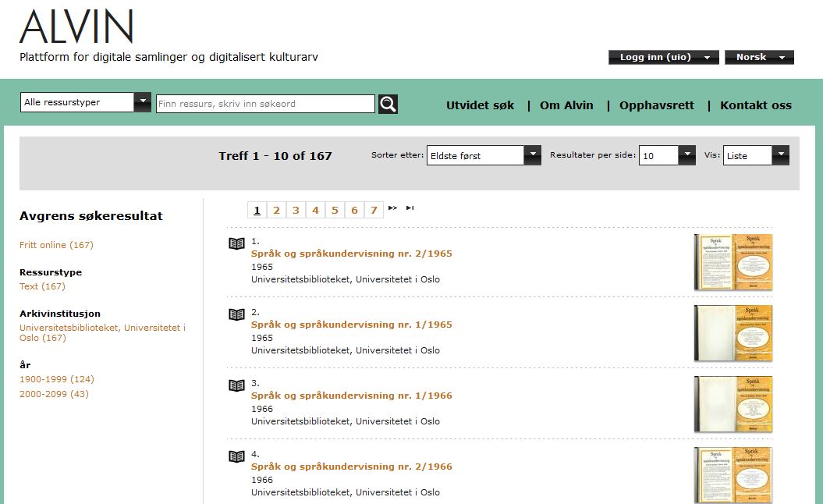Click the search keyword input field
823x504 pixels.
pyautogui.click(x=265, y=104)
